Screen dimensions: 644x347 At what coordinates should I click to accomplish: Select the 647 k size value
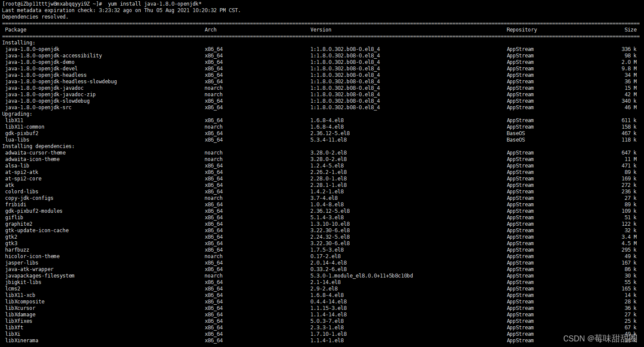(629, 153)
